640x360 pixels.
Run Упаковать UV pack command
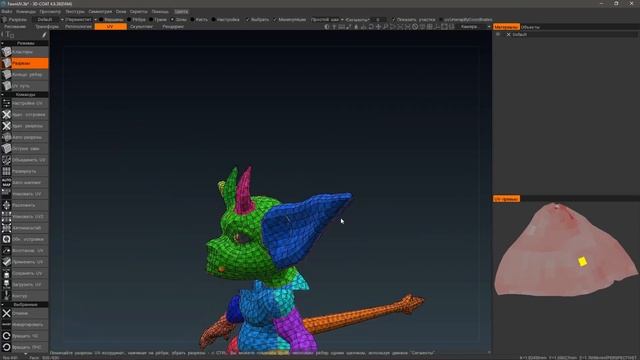coord(24,194)
